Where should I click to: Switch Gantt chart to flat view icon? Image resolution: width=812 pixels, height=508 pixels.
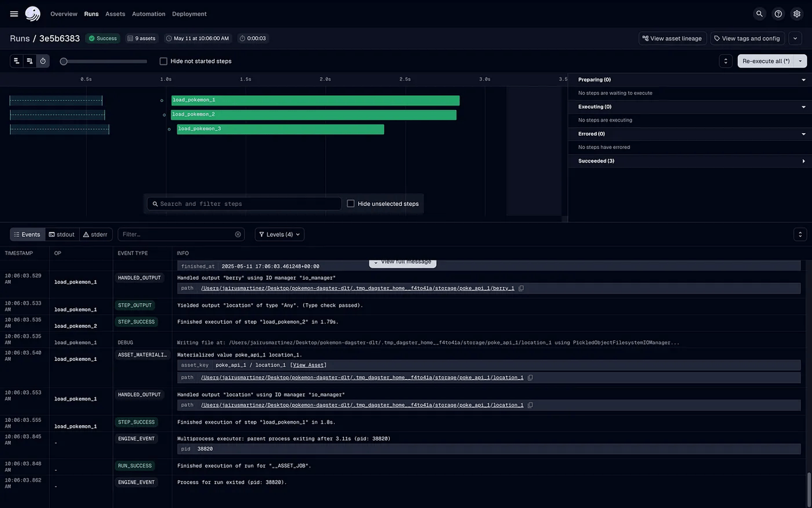pyautogui.click(x=16, y=61)
